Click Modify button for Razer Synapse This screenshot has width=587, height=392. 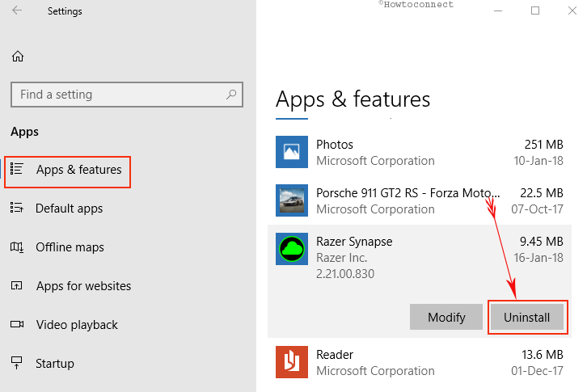pos(446,318)
